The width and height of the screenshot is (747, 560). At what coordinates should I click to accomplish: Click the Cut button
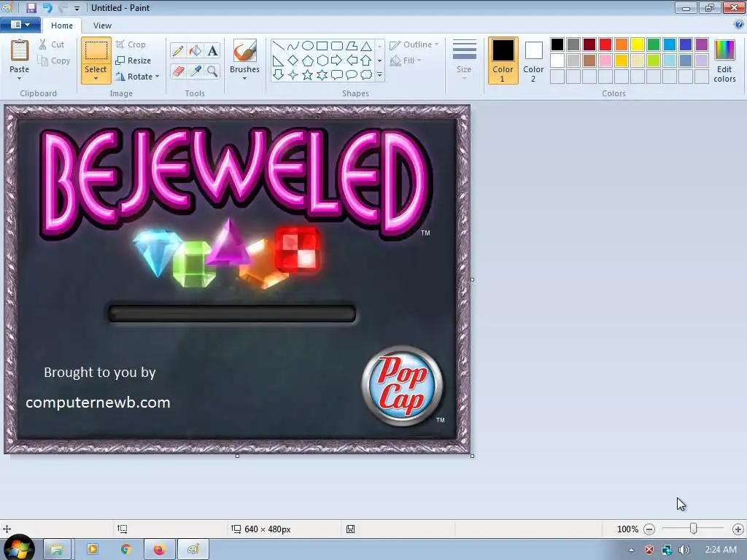pyautogui.click(x=52, y=44)
